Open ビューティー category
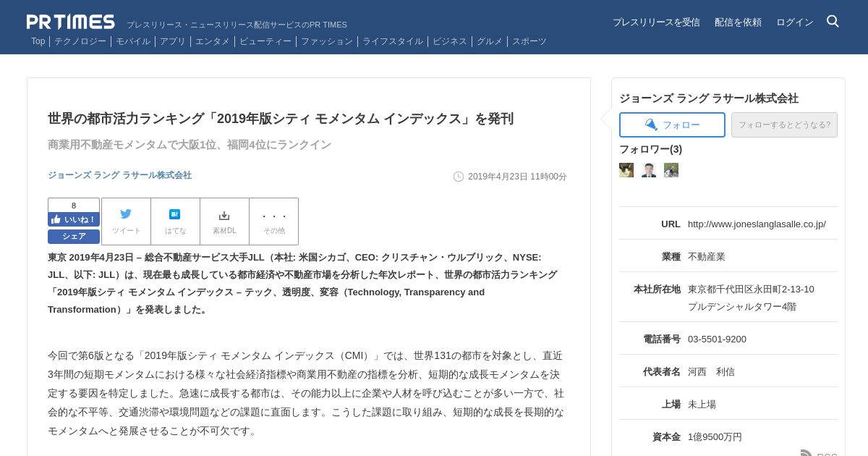This screenshot has height=456, width=868. pyautogui.click(x=265, y=41)
